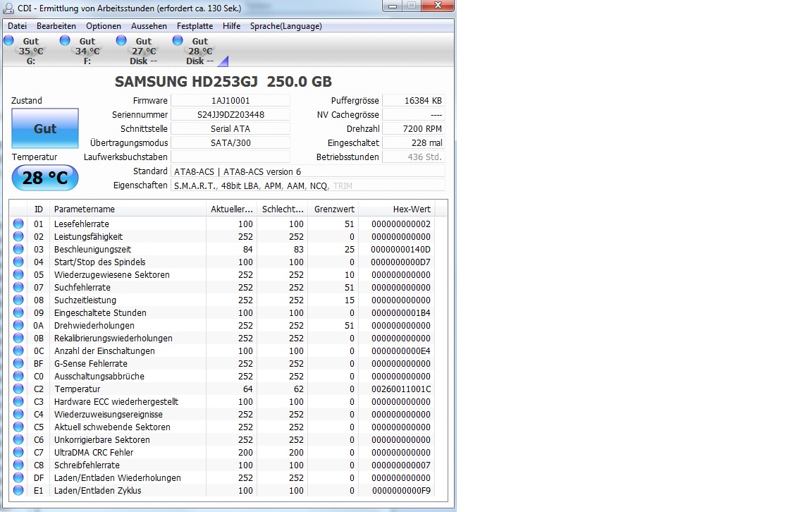Click status icon of Rekalibrierungswiederholungen row

[18, 338]
